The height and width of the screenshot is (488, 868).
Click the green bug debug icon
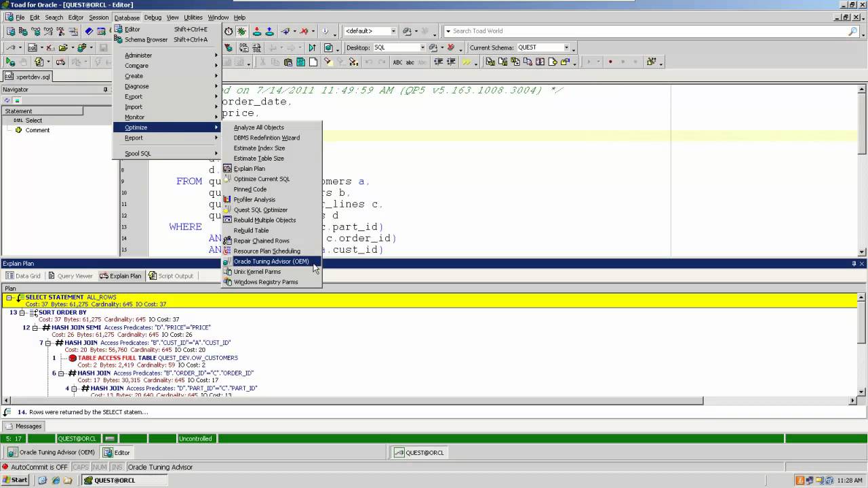(x=241, y=31)
